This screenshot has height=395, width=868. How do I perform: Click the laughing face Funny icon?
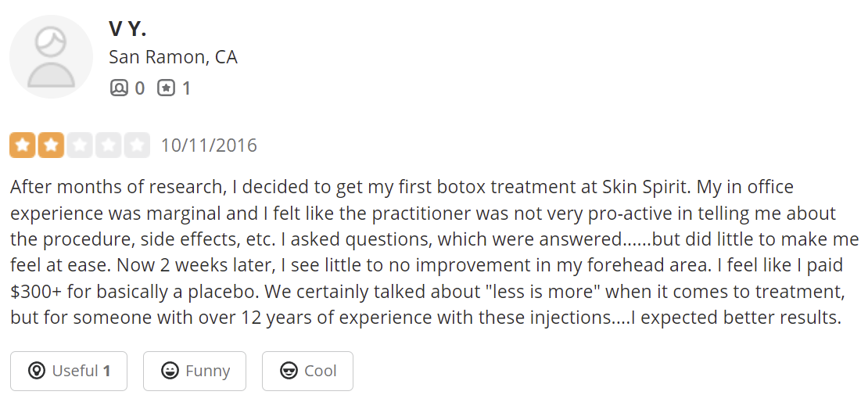click(x=170, y=371)
